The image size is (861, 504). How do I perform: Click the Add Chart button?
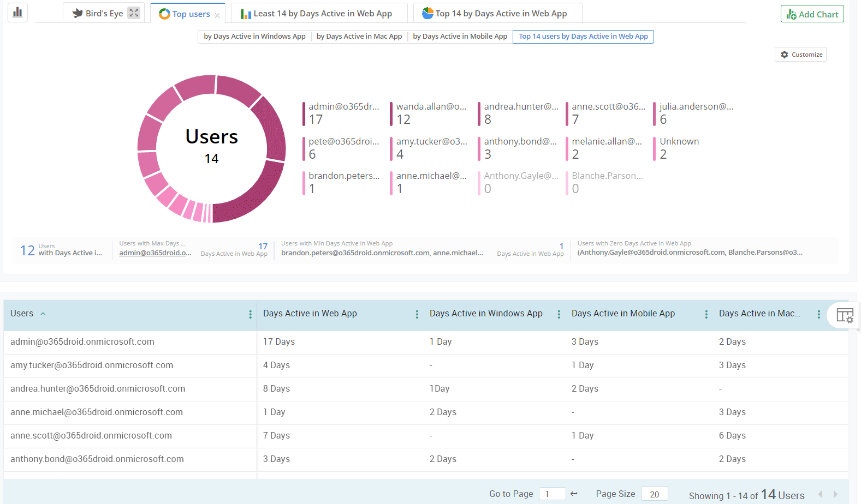click(812, 14)
